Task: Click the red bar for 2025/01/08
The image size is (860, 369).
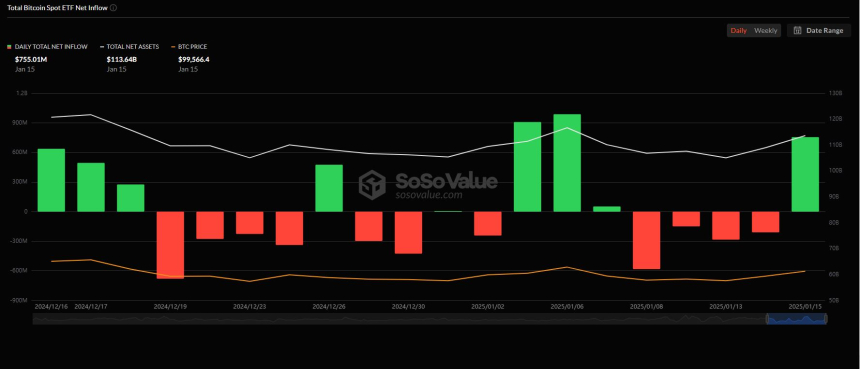Action: tap(647, 240)
